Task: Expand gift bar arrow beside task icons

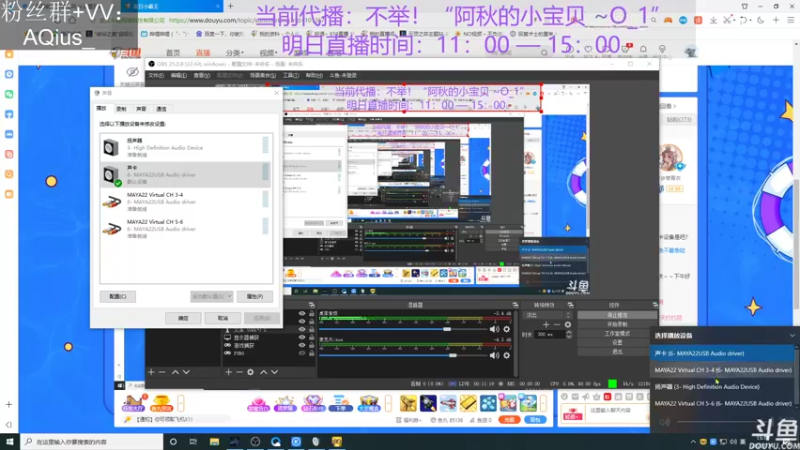Action: point(181,403)
